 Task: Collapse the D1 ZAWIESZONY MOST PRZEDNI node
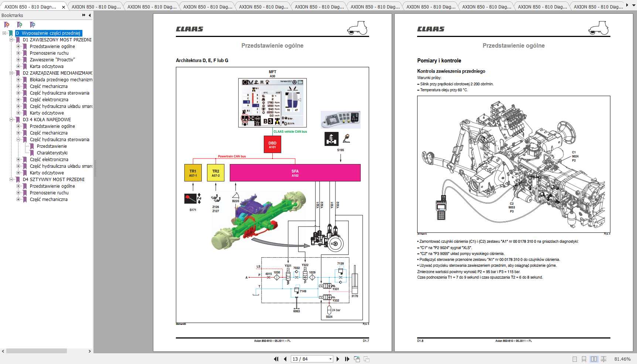click(11, 40)
